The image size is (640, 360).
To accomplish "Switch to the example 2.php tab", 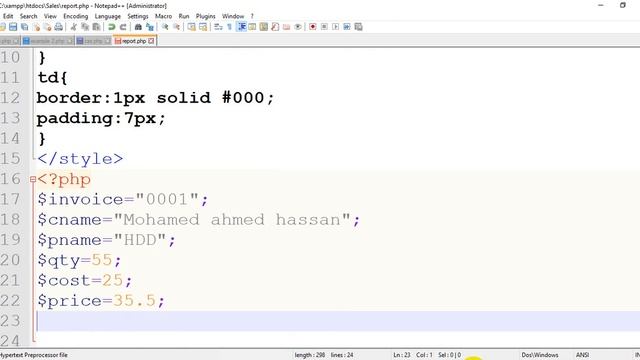I will point(47,41).
